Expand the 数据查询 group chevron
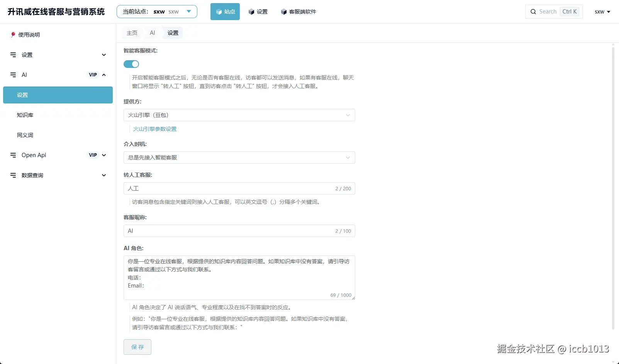Screen dimensions: 619x364 click(x=104, y=175)
